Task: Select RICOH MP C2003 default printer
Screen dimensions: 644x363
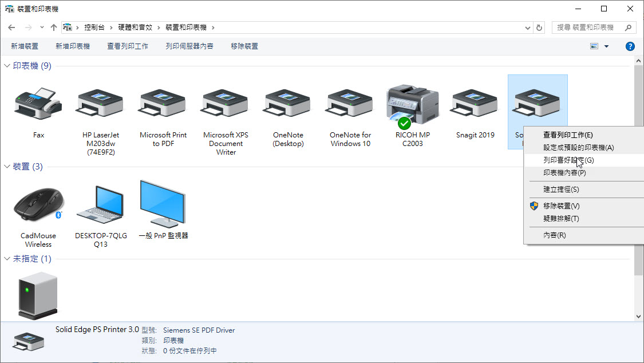Action: click(x=413, y=106)
